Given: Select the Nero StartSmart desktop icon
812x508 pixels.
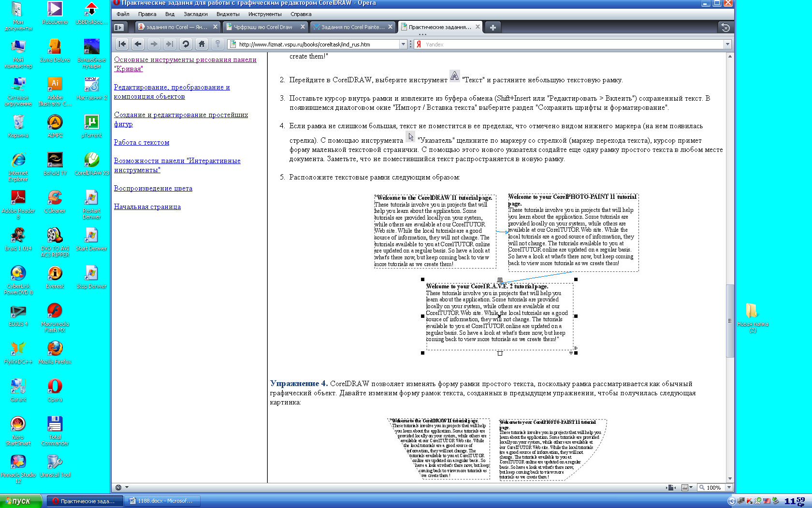Looking at the screenshot, I should [x=18, y=430].
